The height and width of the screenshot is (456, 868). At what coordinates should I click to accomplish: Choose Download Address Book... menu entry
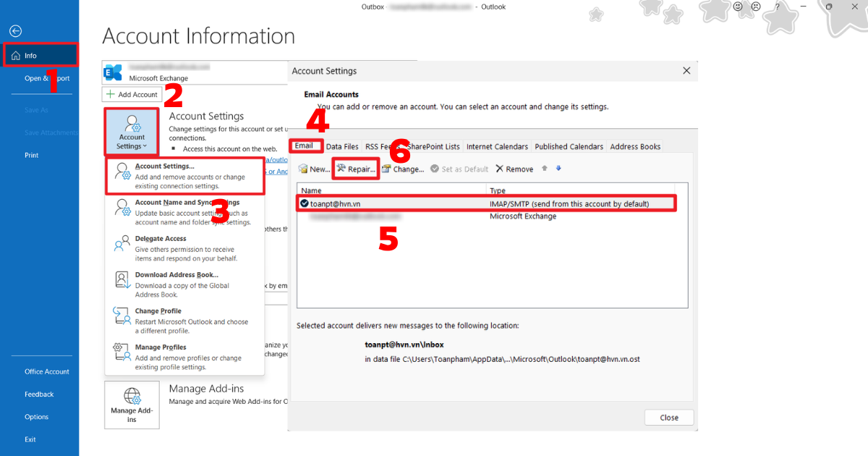click(x=185, y=284)
